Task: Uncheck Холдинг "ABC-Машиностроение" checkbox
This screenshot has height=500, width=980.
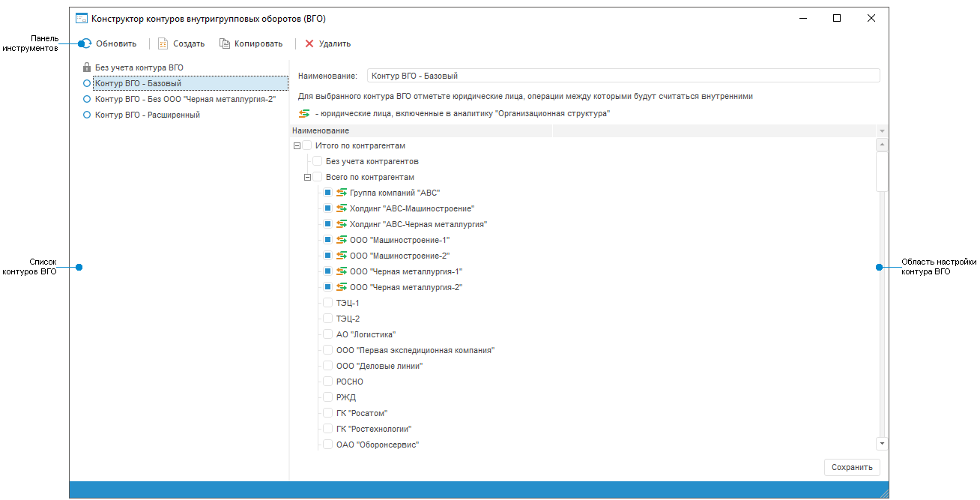Action: [327, 208]
